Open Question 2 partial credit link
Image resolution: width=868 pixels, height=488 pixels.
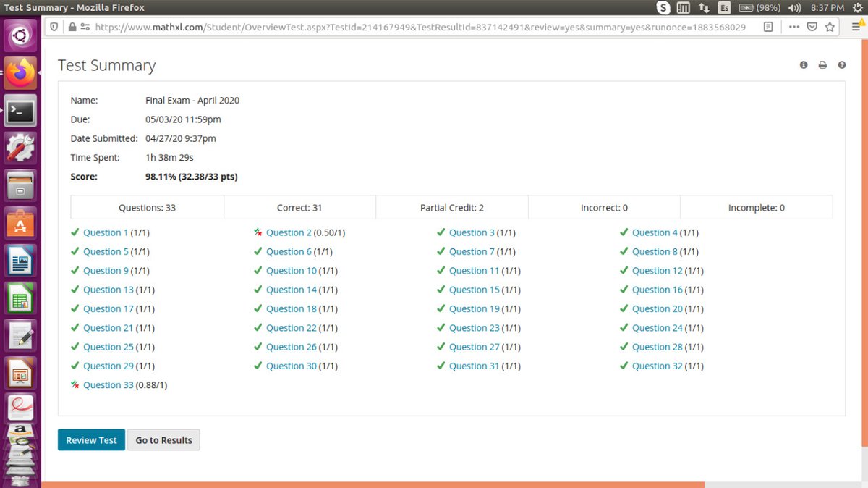click(289, 232)
